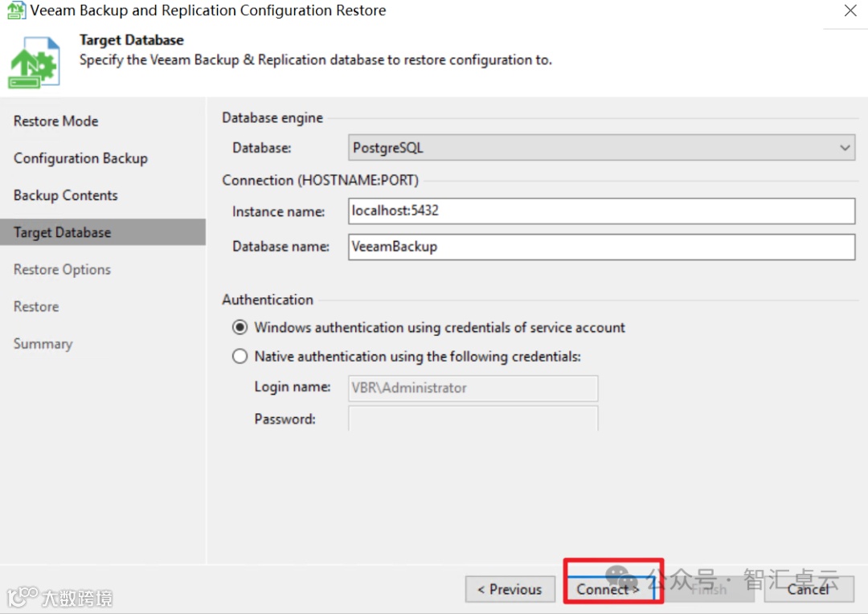Open the Restore step in sidebar
Image resolution: width=868 pixels, height=614 pixels.
click(x=36, y=307)
